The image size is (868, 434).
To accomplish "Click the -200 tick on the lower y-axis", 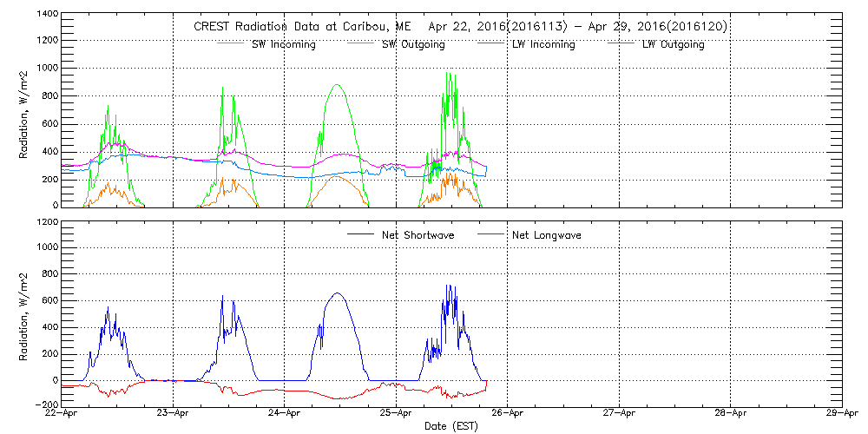I will pyautogui.click(x=47, y=405).
